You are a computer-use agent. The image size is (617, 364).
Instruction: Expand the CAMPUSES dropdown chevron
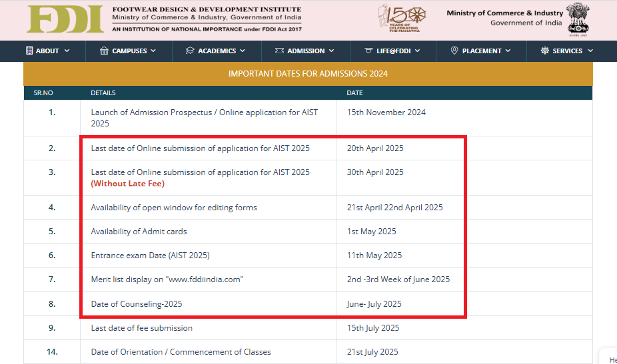tap(153, 51)
